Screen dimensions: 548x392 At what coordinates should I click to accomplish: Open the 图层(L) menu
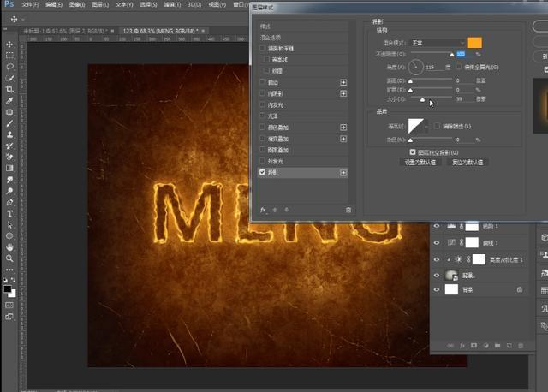point(100,4)
